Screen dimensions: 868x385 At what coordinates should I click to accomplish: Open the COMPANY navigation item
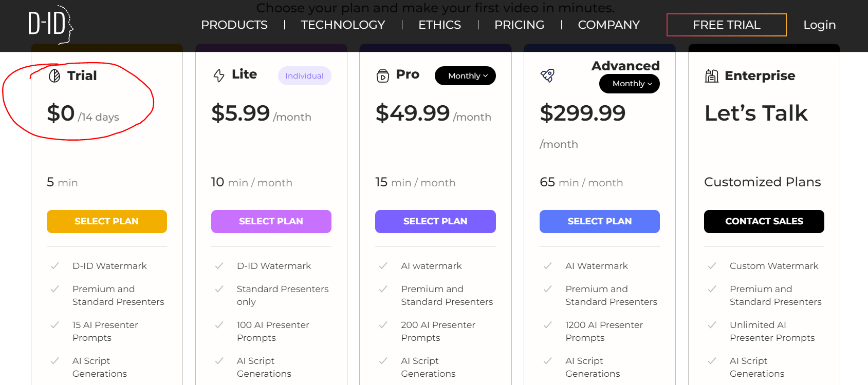tap(608, 25)
